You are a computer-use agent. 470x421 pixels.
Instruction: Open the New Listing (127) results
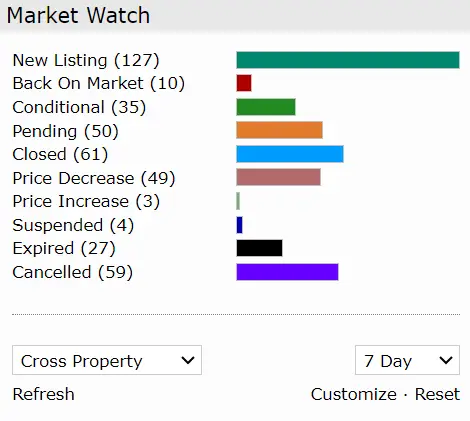[86, 61]
